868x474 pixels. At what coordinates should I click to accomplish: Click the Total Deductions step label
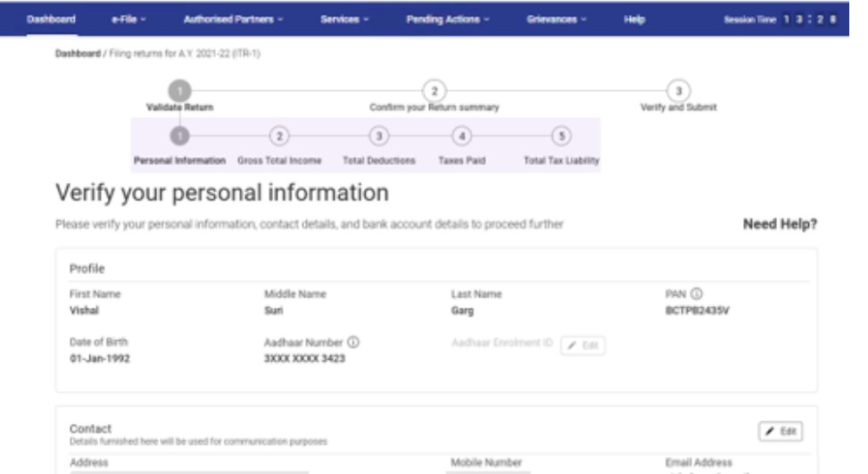click(378, 161)
